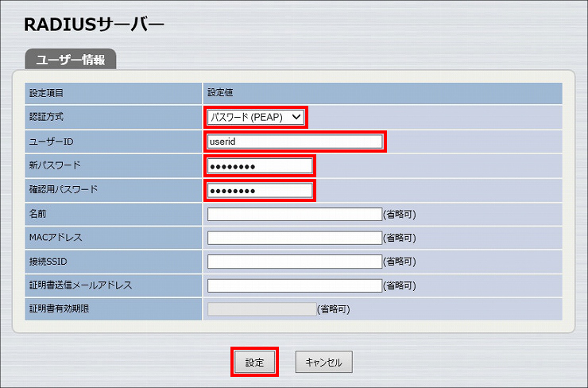Click the キャンセル button
This screenshot has width=588, height=388.
click(324, 362)
